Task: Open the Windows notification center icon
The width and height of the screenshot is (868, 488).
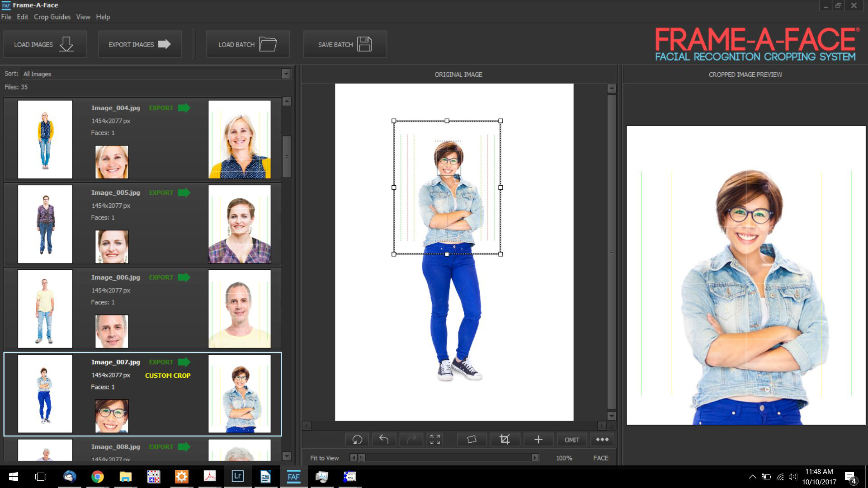Action: point(850,477)
